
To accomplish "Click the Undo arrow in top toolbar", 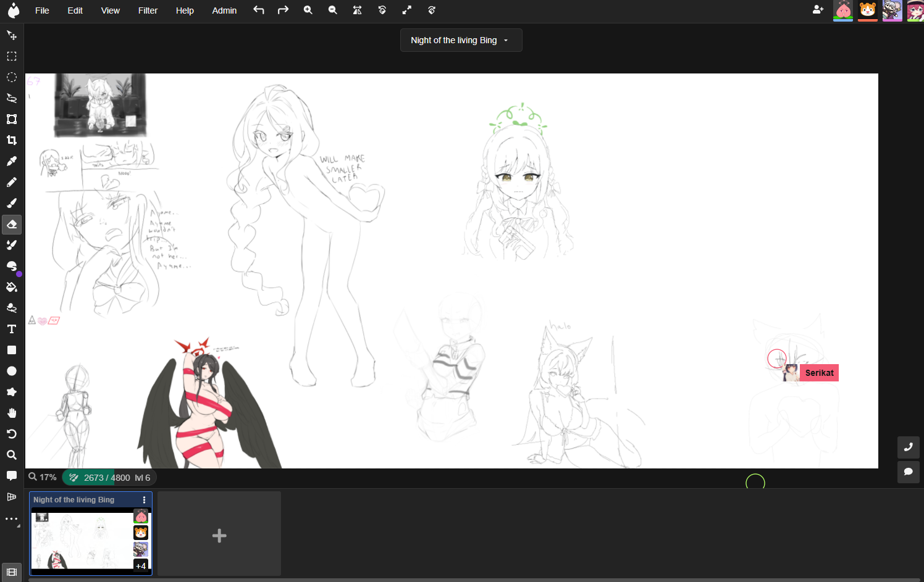I will point(259,10).
